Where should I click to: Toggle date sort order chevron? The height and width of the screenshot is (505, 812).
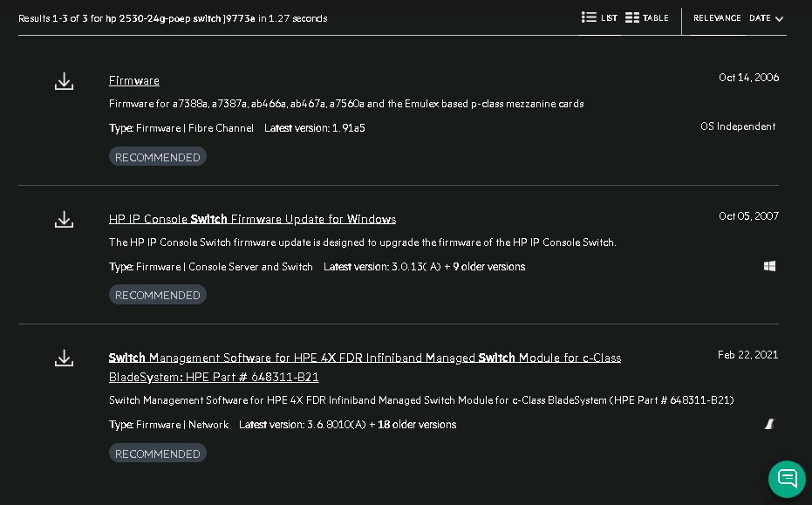pos(779,19)
